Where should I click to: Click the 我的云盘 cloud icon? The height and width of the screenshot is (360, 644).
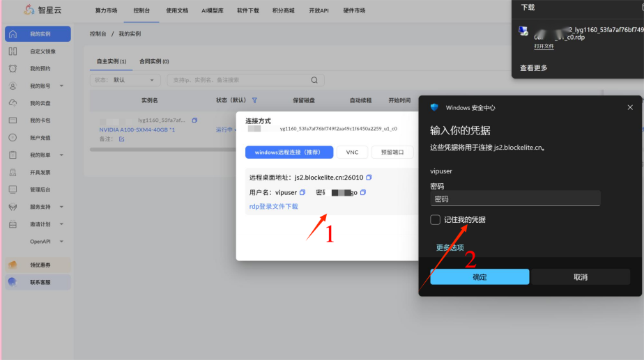[x=13, y=103]
